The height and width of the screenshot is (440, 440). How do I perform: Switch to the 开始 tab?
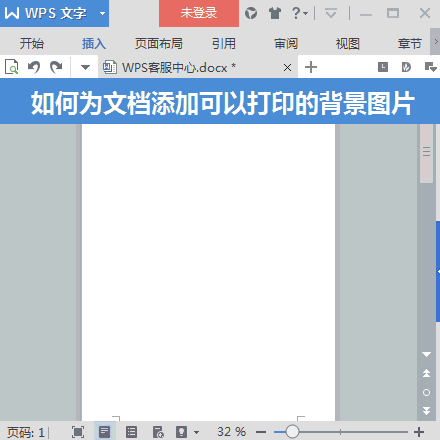tap(32, 43)
